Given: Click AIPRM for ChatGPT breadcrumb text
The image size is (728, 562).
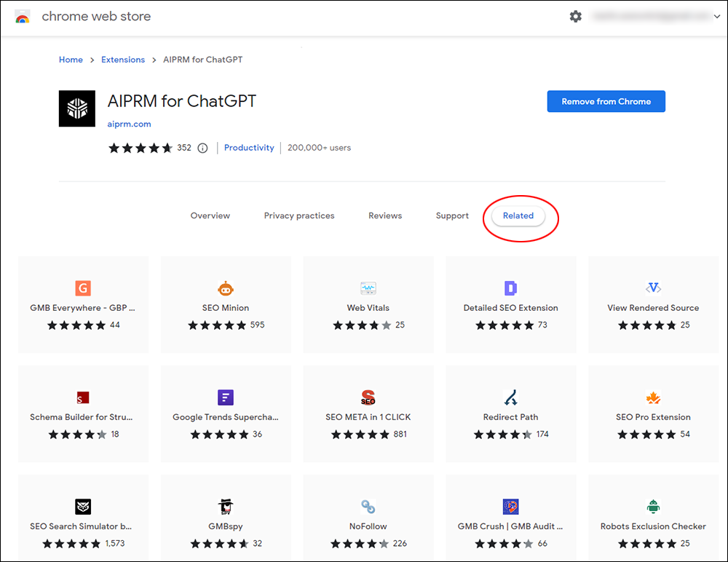Looking at the screenshot, I should tap(203, 60).
